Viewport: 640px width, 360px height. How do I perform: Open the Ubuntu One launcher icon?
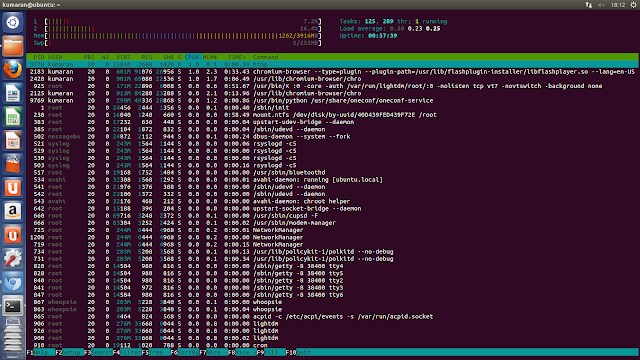click(13, 188)
